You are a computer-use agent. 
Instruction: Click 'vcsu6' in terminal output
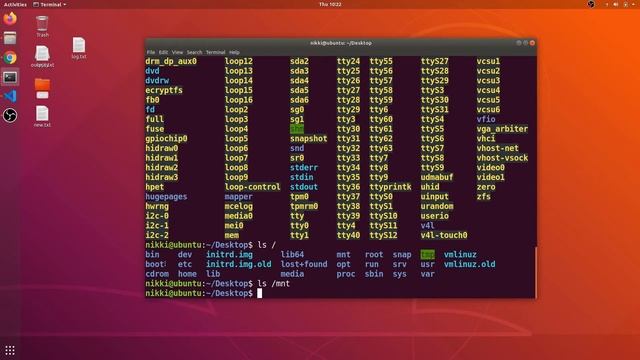(489, 109)
